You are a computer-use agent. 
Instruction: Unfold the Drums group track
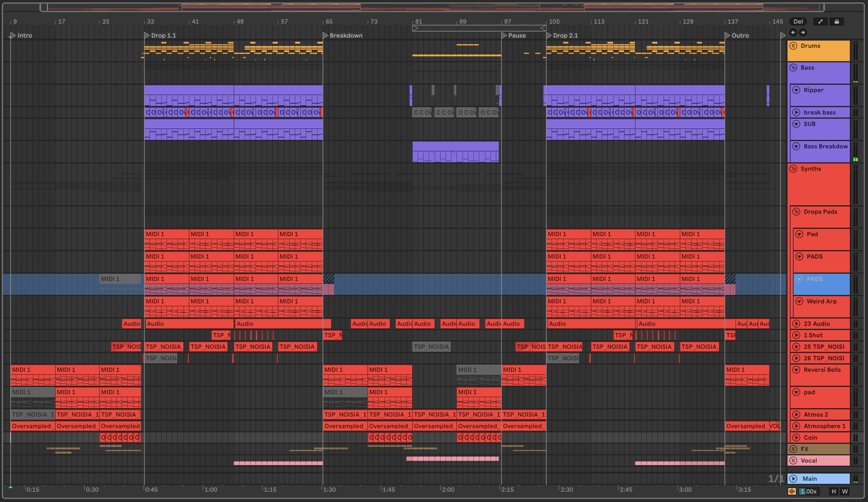coord(793,46)
